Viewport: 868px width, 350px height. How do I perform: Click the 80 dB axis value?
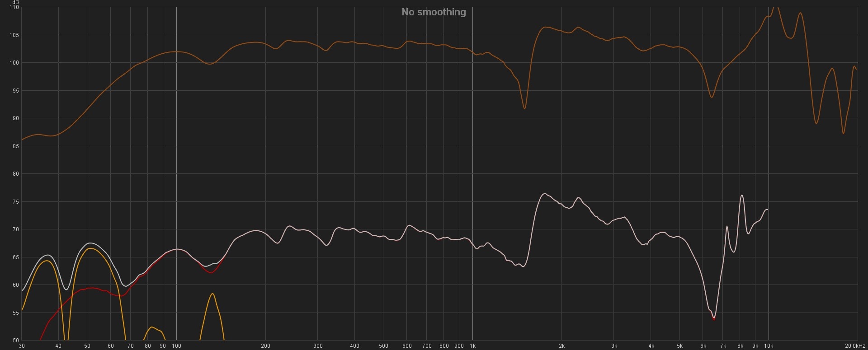pyautogui.click(x=16, y=174)
